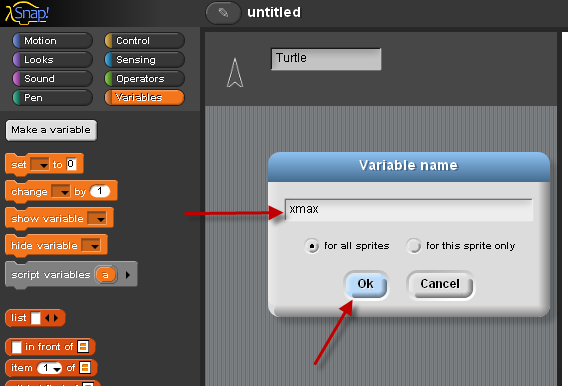Image resolution: width=568 pixels, height=386 pixels.
Task: Select the Turtle sprite arrow icon
Action: [x=235, y=73]
